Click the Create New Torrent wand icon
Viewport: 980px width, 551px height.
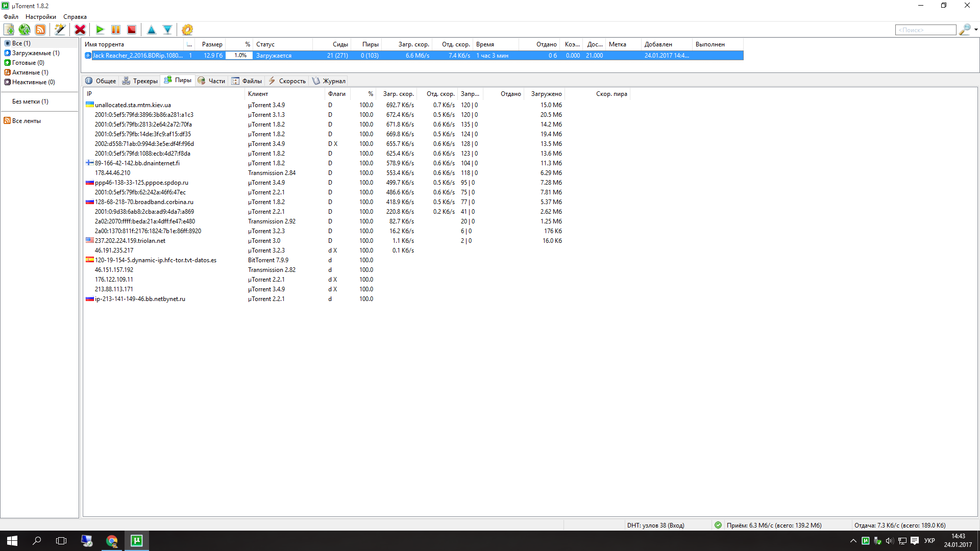click(x=60, y=30)
